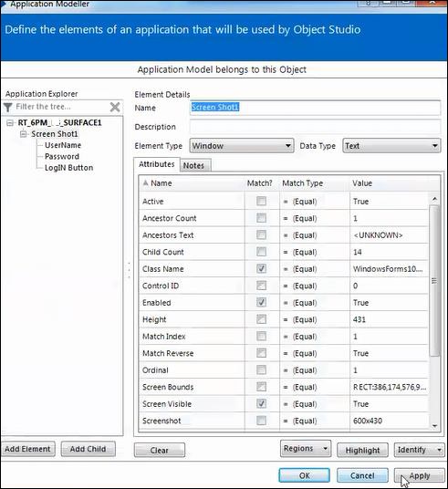
Task: Uncheck Match for Enabled attribute
Action: [x=262, y=302]
